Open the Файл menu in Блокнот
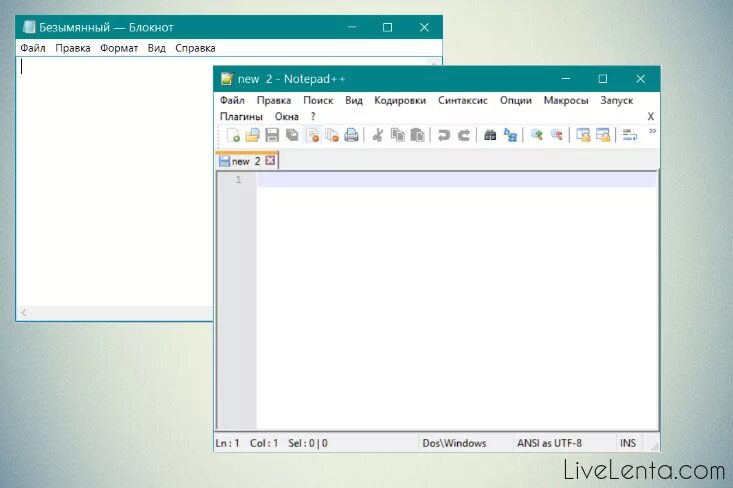Image resolution: width=733 pixels, height=488 pixels. pos(33,48)
